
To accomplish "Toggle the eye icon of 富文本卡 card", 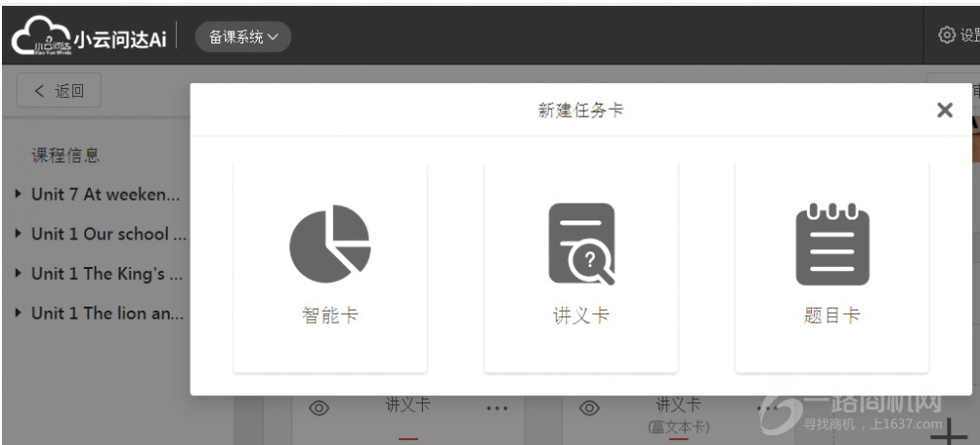I will (x=589, y=408).
